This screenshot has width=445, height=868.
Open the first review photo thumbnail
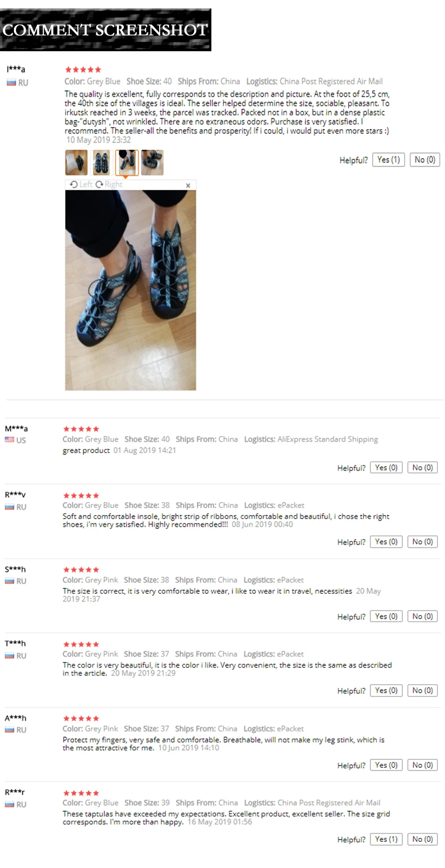point(76,163)
